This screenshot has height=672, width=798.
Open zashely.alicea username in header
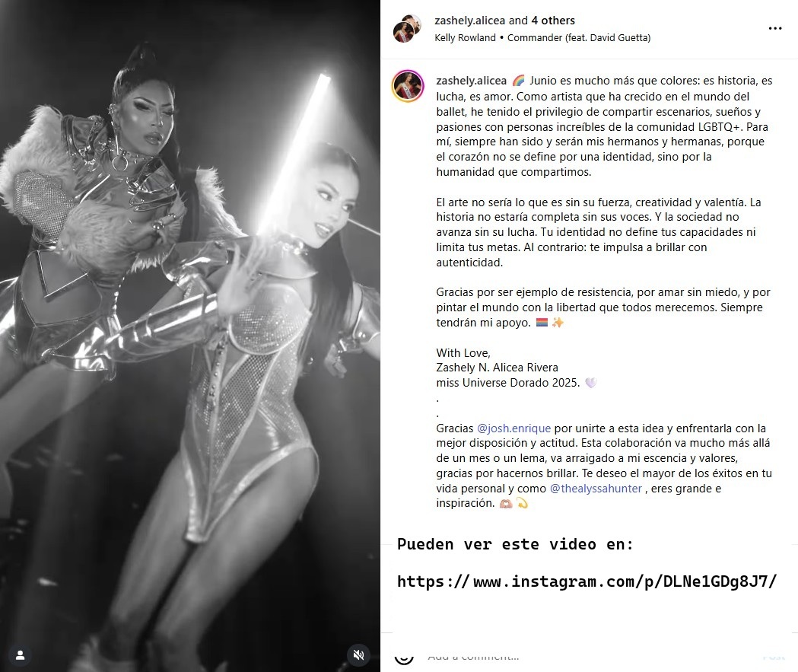click(469, 21)
